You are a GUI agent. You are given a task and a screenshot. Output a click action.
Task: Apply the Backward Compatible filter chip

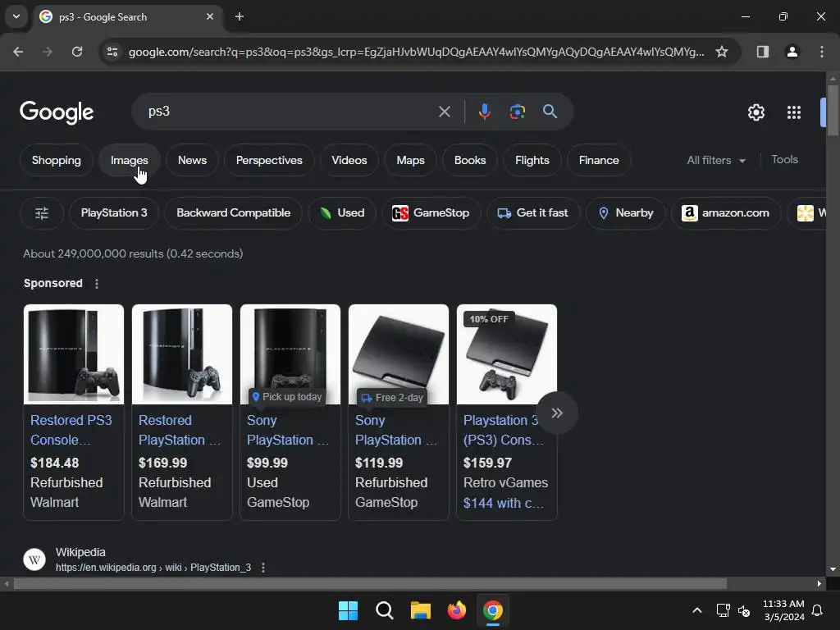tap(234, 213)
